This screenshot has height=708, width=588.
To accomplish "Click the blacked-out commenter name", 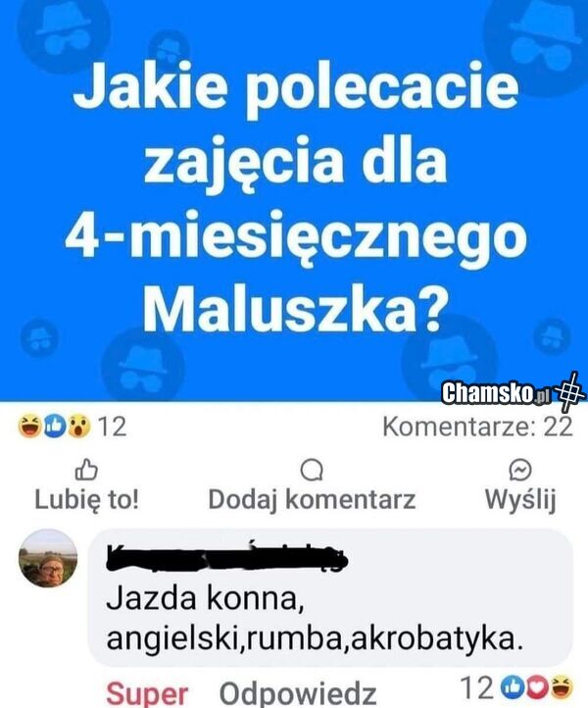I will click(227, 558).
